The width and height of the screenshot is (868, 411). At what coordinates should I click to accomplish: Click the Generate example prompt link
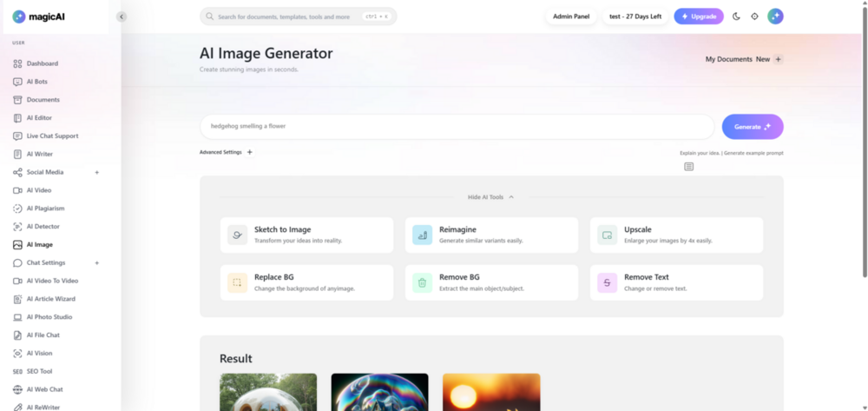(x=753, y=153)
